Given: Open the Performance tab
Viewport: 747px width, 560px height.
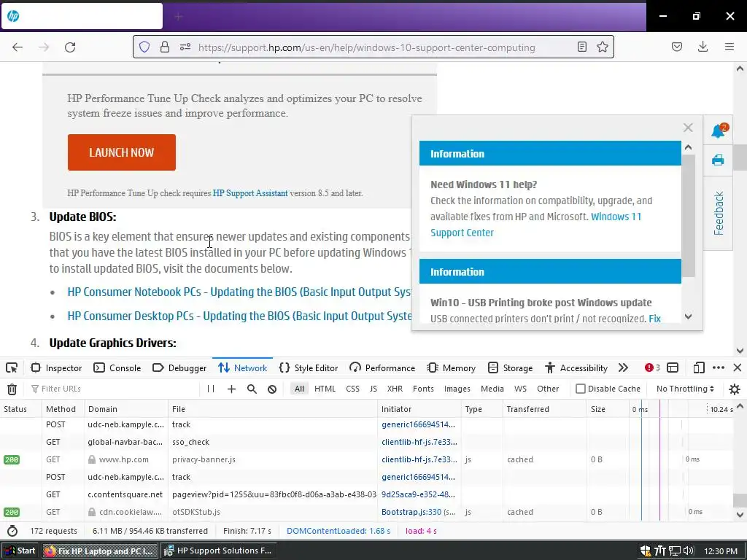Looking at the screenshot, I should tap(382, 367).
